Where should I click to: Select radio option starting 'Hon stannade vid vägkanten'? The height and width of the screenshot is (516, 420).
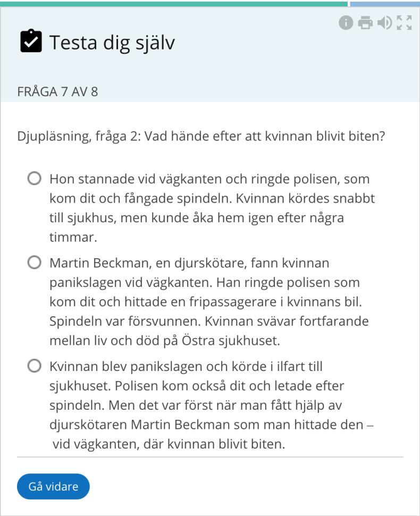[x=35, y=179]
